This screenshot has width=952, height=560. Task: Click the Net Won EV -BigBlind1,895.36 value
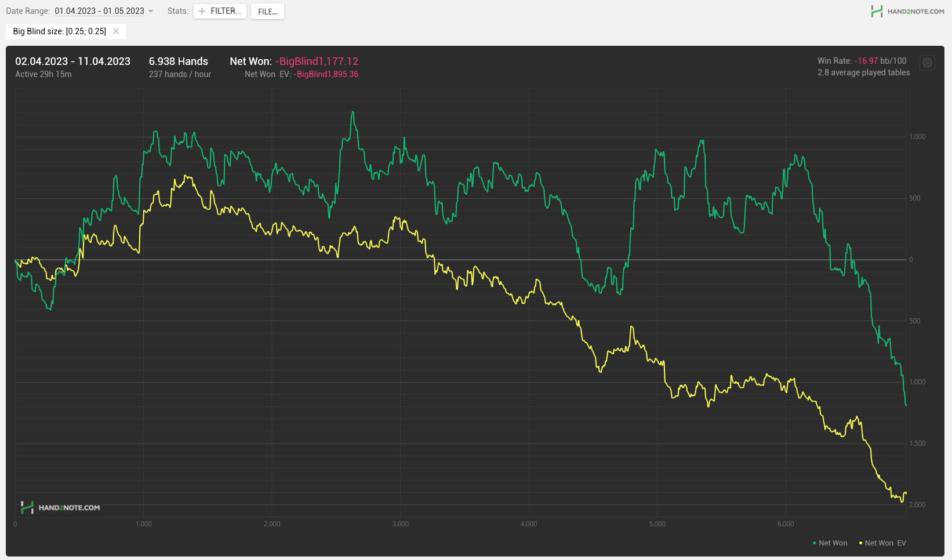pos(326,74)
